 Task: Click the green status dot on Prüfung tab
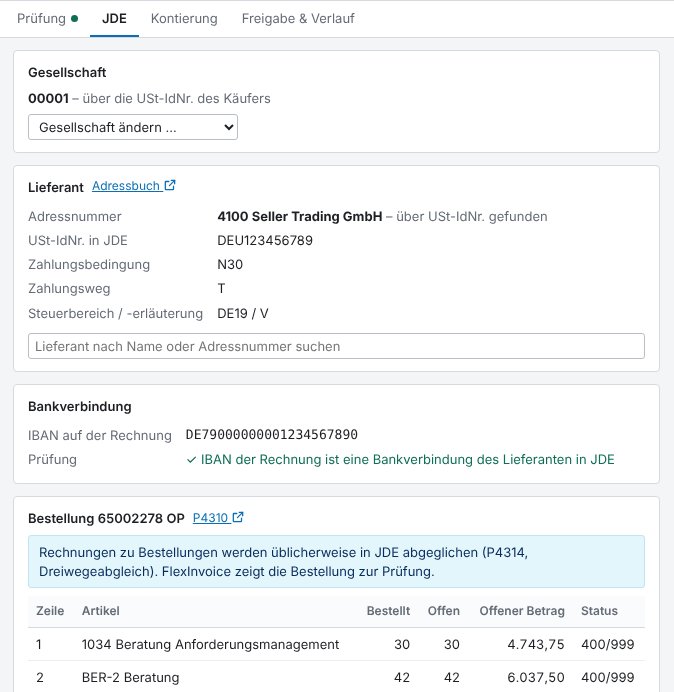(75, 19)
